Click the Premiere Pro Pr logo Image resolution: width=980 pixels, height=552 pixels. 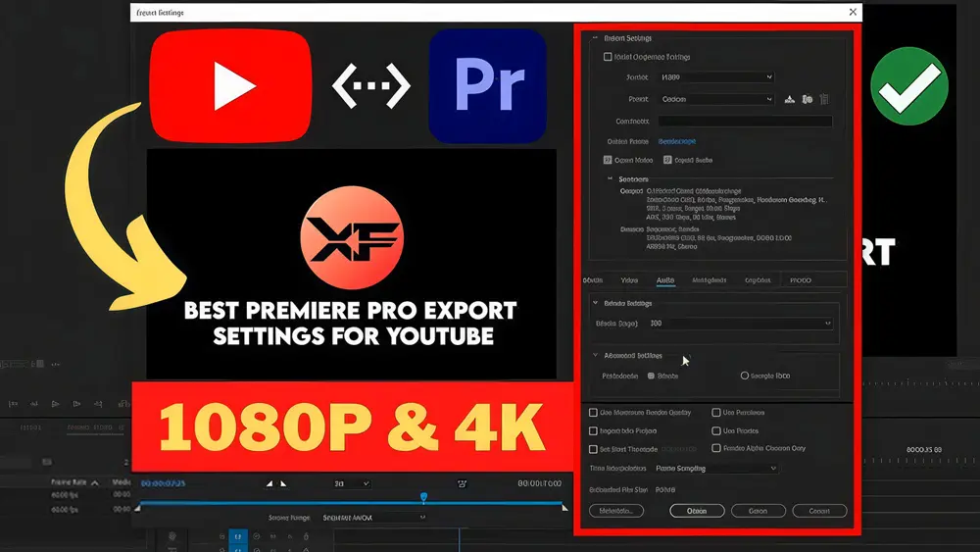[x=487, y=85]
